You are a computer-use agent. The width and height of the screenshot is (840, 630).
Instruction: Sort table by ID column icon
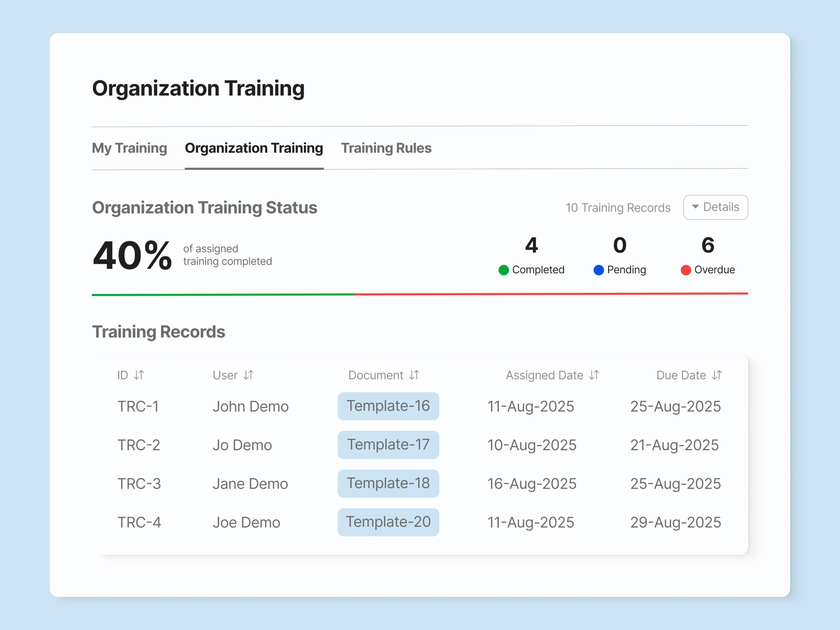pos(139,375)
